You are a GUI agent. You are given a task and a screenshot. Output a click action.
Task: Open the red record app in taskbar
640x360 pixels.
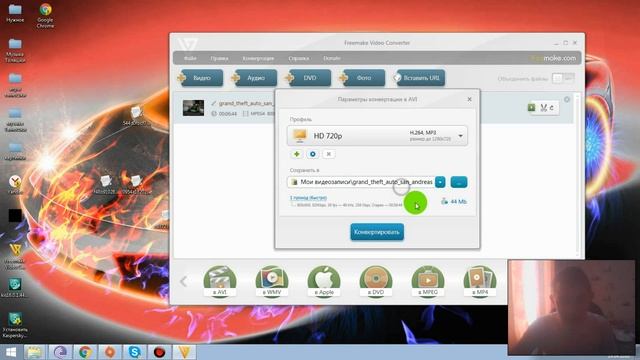coord(160,352)
